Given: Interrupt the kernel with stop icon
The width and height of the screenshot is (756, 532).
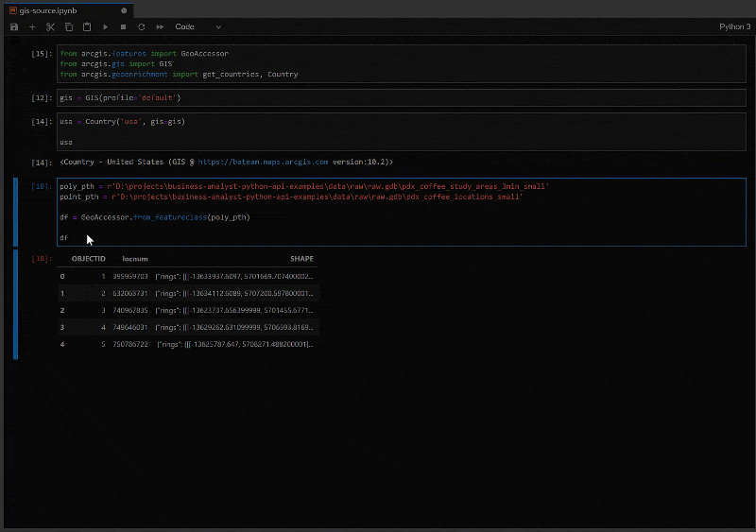Looking at the screenshot, I should point(123,27).
